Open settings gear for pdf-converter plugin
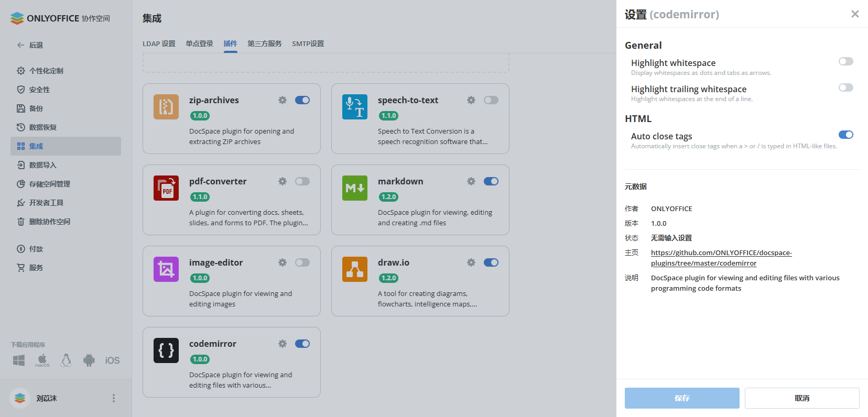This screenshot has height=417, width=868. pyautogui.click(x=283, y=181)
